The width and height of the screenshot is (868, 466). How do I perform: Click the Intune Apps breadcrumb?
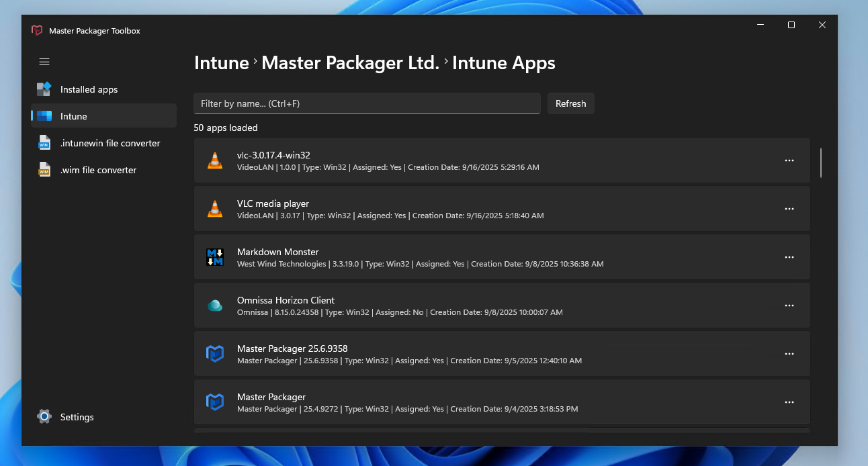pos(504,63)
